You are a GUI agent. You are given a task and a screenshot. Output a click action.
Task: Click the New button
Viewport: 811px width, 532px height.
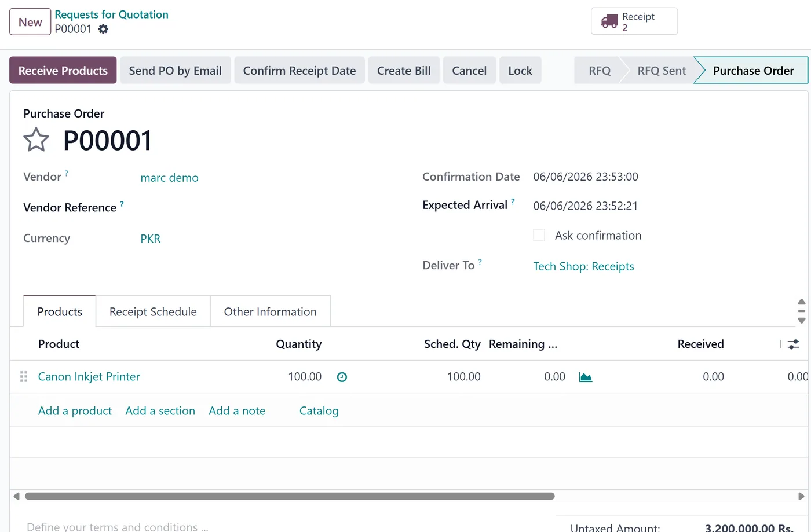pyautogui.click(x=30, y=22)
